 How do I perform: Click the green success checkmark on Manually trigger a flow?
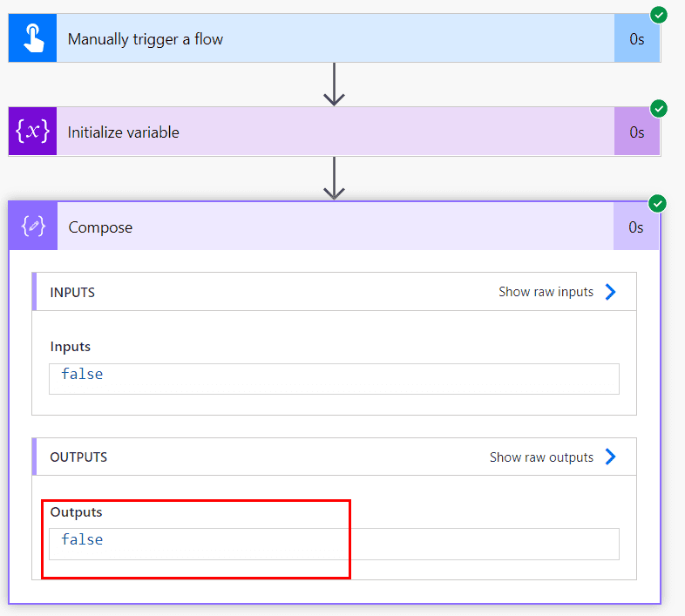pos(658,15)
